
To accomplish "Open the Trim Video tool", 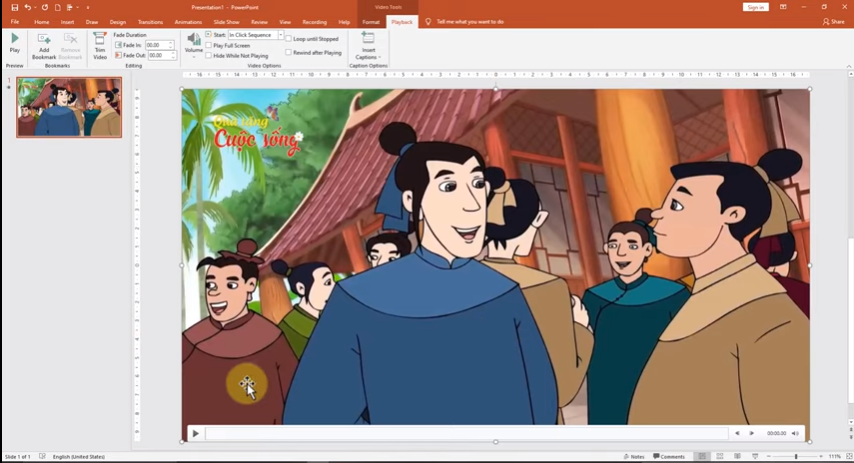I will (x=100, y=46).
